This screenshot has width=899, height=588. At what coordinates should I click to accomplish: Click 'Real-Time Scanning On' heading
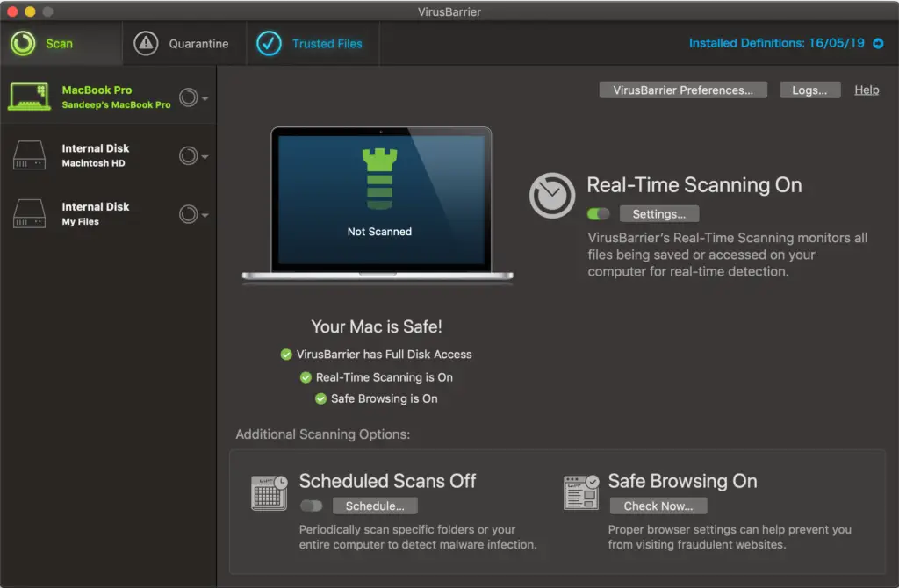point(694,185)
